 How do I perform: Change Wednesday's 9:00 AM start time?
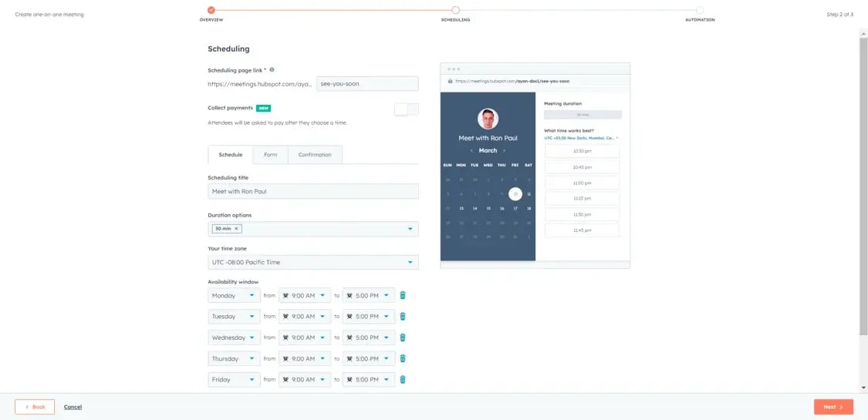point(305,338)
